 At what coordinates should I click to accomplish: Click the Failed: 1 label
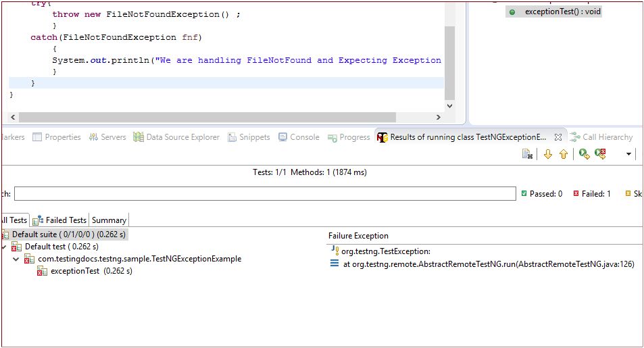[x=596, y=193]
